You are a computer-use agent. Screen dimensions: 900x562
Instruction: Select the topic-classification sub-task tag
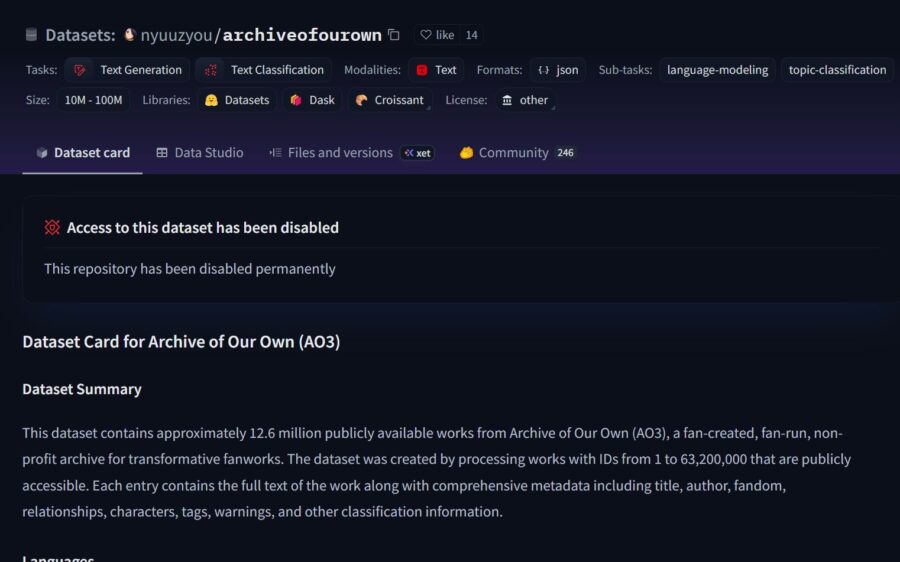[837, 70]
